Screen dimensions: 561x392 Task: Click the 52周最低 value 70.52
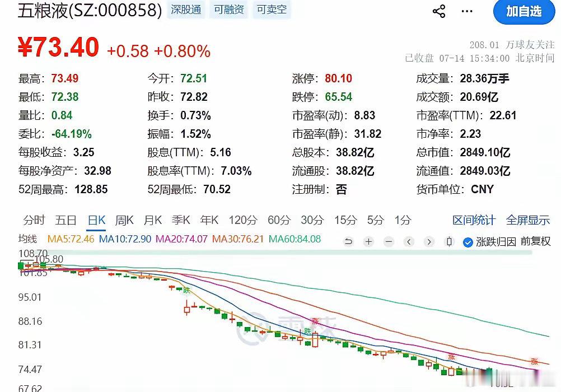pos(217,189)
